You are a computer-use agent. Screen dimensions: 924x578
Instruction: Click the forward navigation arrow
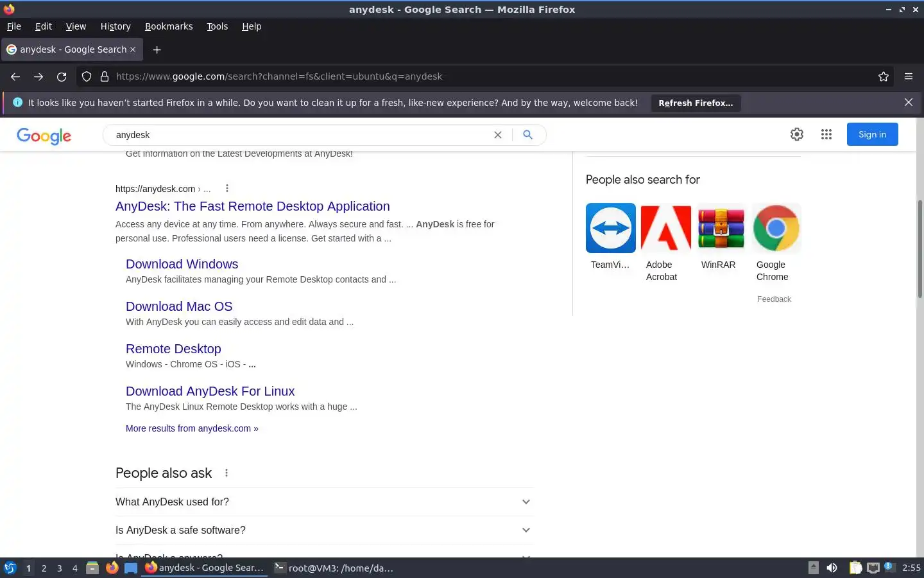point(38,76)
